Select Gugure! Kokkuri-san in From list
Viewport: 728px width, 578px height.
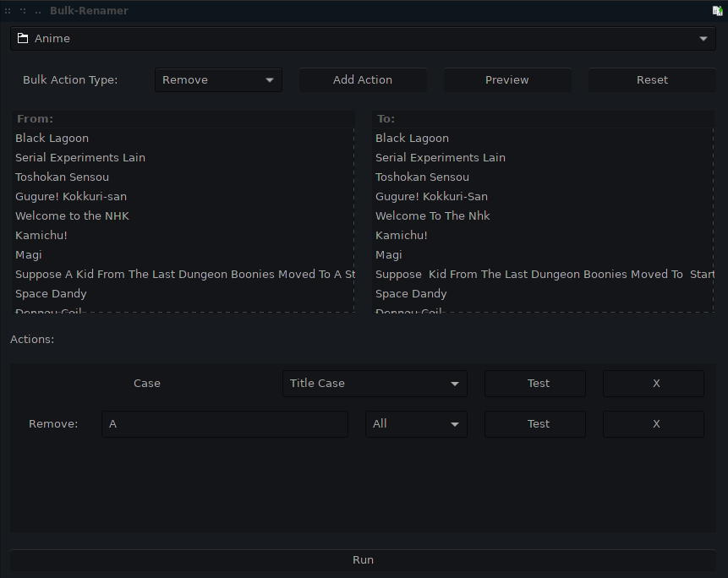click(183, 197)
